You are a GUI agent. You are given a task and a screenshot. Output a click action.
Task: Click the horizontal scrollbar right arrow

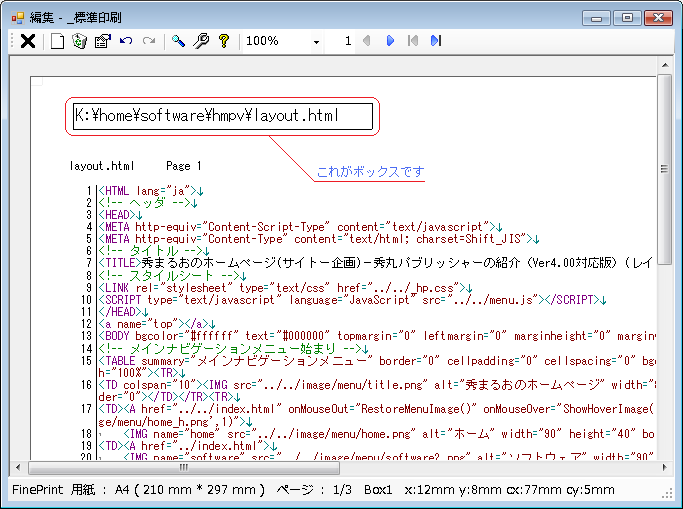[x=648, y=467]
